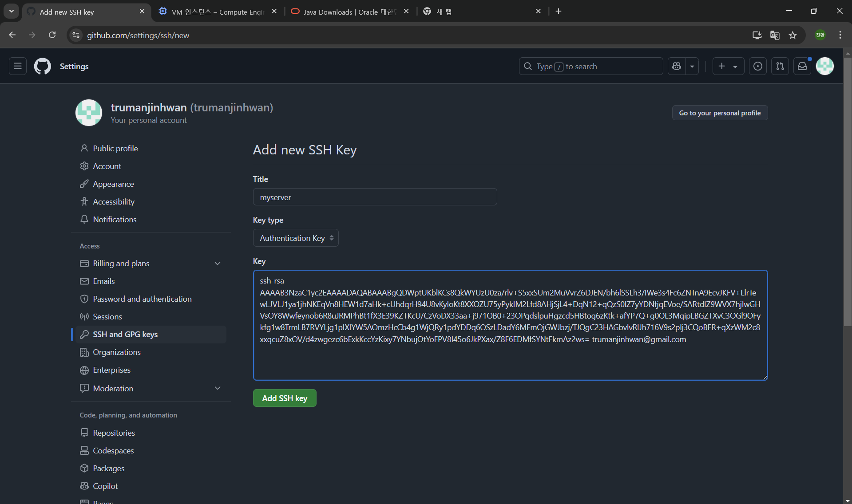Click into the Title field containing myserver

375,197
